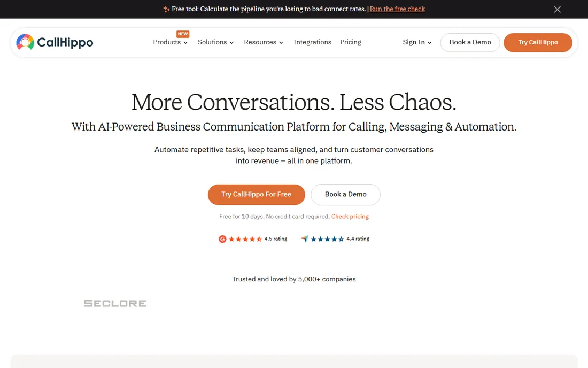Click the Capterra logo icon
This screenshot has width=588, height=368.
point(305,239)
